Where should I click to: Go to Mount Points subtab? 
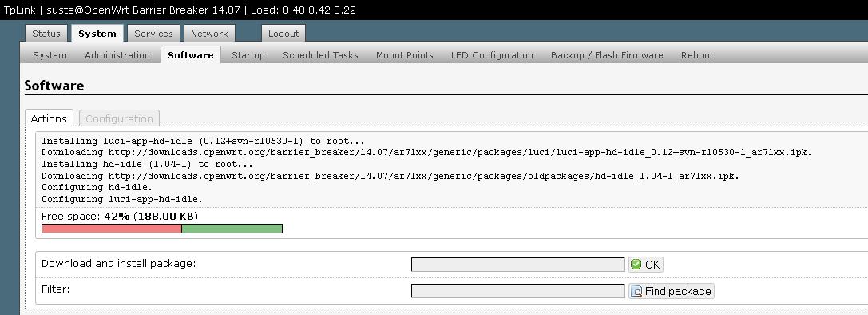[405, 55]
